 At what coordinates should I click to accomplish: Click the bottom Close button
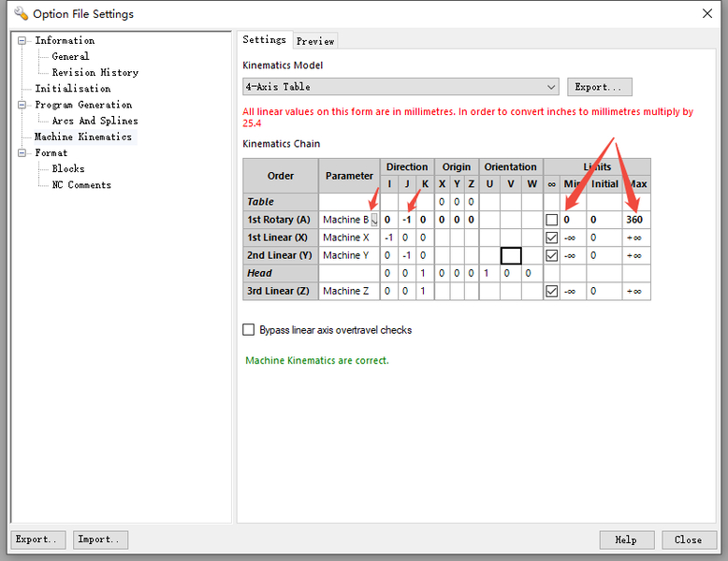689,540
